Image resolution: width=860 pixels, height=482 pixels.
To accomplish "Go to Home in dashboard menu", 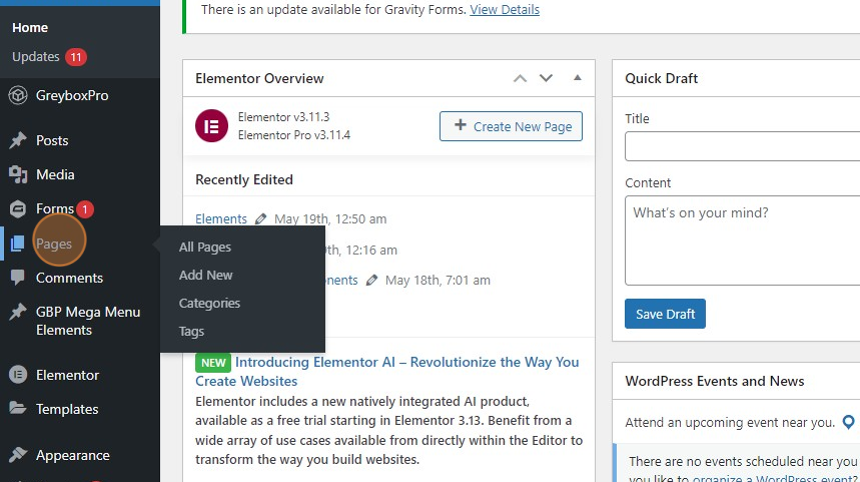I will click(x=30, y=27).
